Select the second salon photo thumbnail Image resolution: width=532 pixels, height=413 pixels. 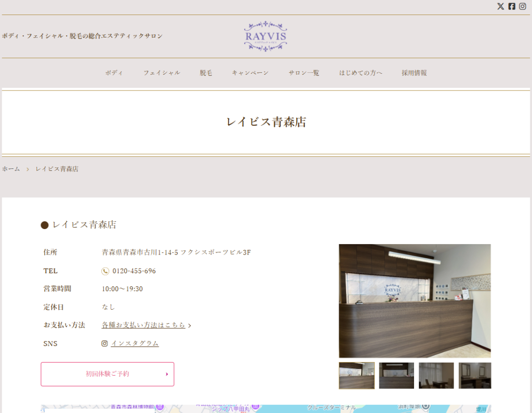(x=396, y=376)
